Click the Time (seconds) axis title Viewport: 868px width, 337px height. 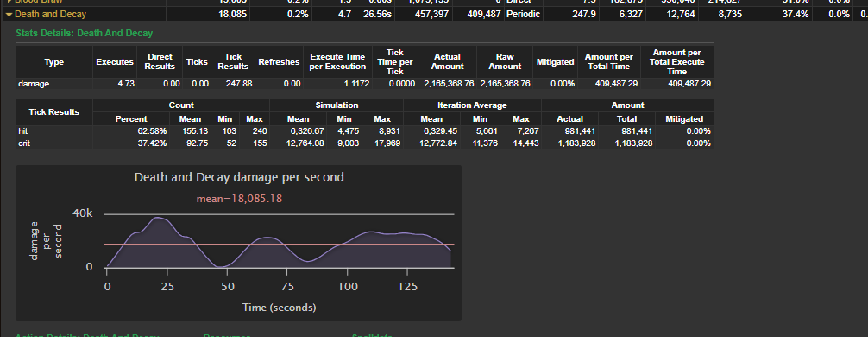point(280,307)
